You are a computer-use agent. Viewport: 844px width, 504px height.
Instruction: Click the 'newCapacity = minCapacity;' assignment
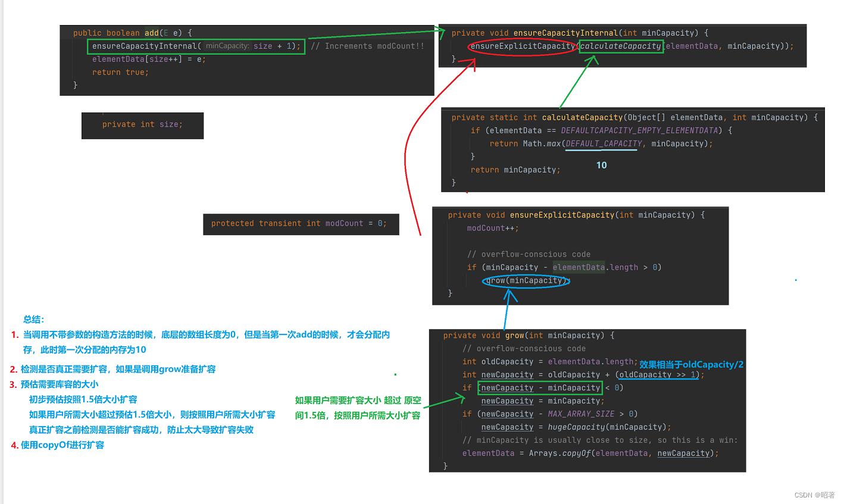543,400
